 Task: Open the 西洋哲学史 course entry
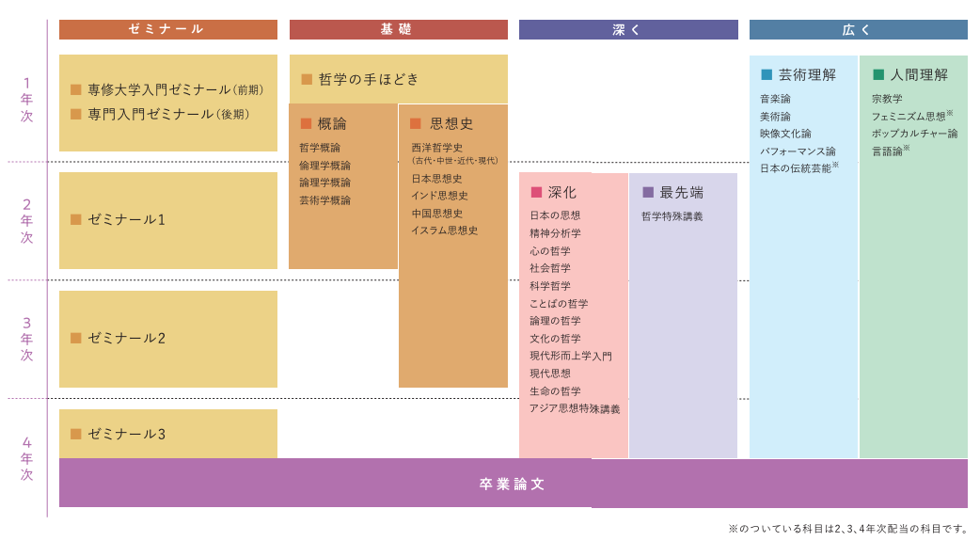436,148
